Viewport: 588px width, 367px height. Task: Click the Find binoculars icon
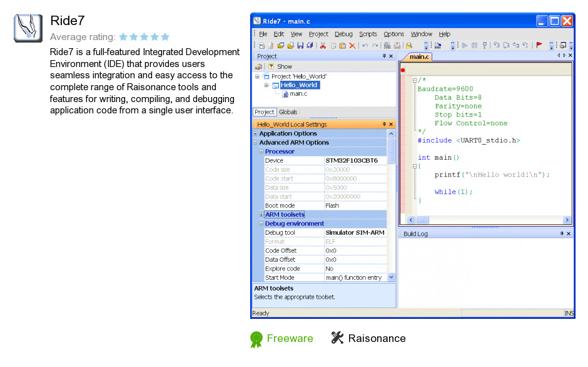408,46
